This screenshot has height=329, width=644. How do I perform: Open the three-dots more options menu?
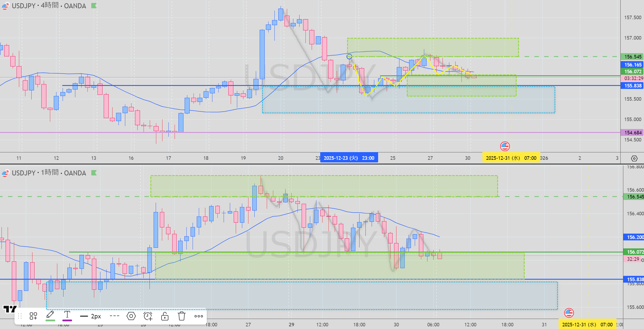[x=199, y=316]
